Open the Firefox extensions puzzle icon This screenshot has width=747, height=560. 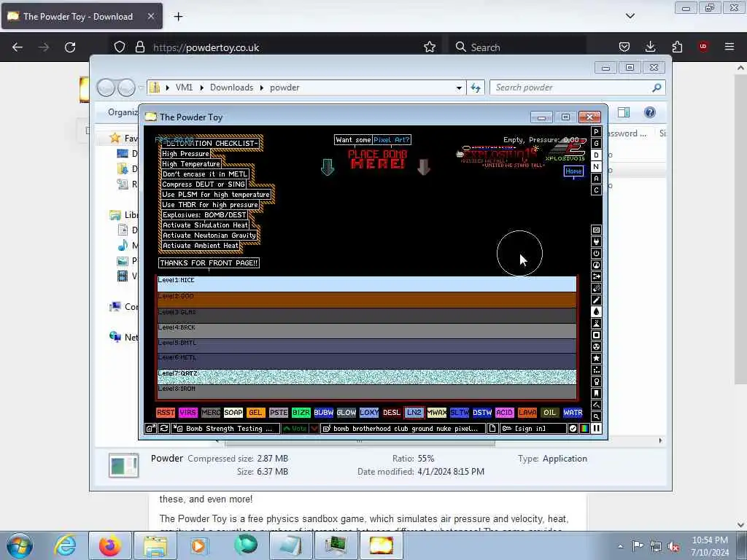[676, 47]
